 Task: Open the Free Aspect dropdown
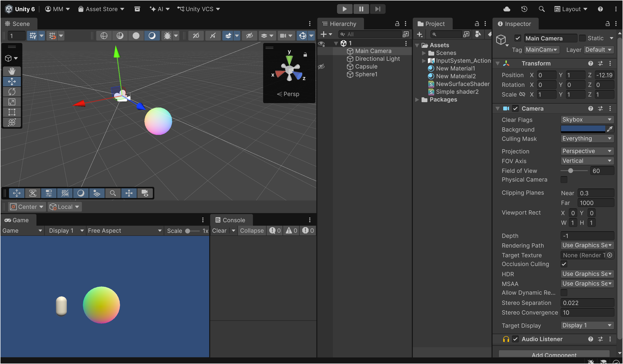(125, 231)
